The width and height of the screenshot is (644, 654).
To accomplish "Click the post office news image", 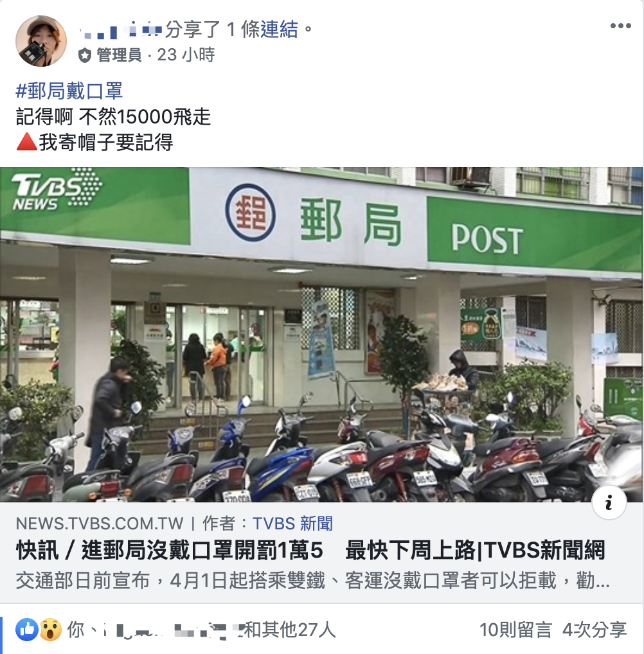I will pos(321,335).
